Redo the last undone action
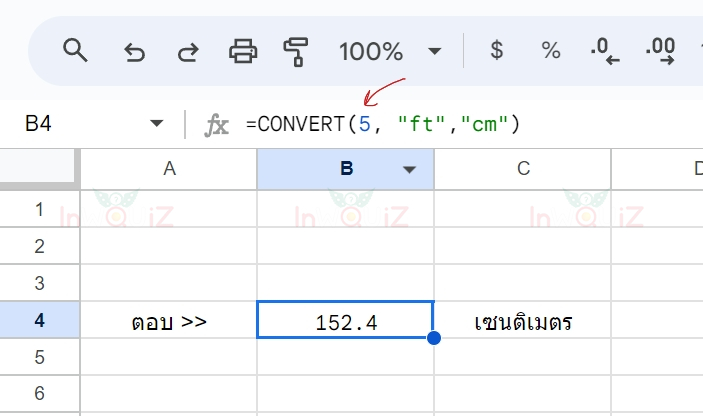The width and height of the screenshot is (703, 416). pos(188,51)
